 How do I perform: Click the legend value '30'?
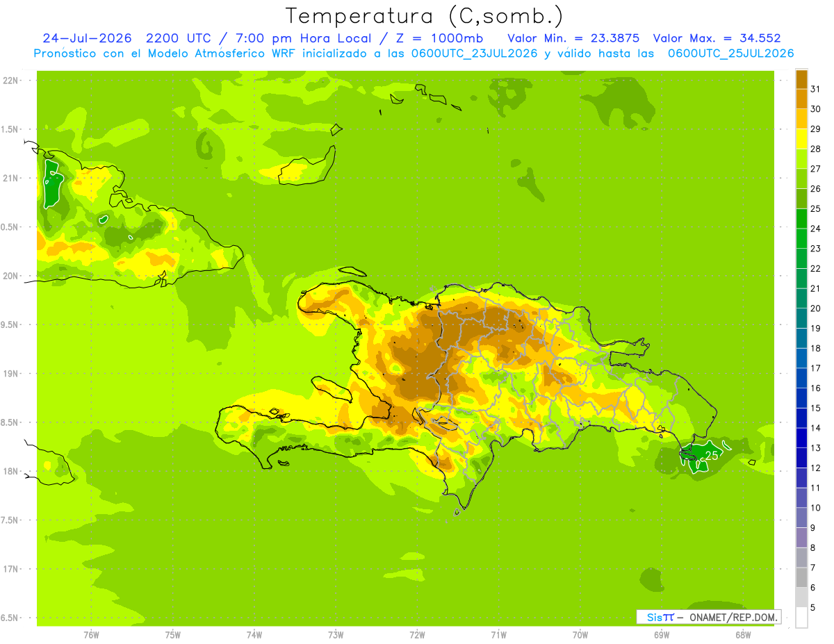pos(816,108)
